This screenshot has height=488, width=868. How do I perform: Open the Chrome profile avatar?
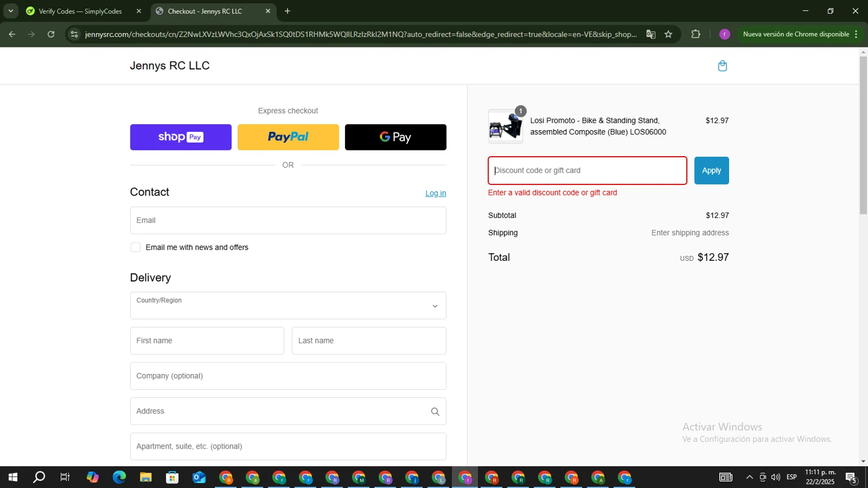724,34
